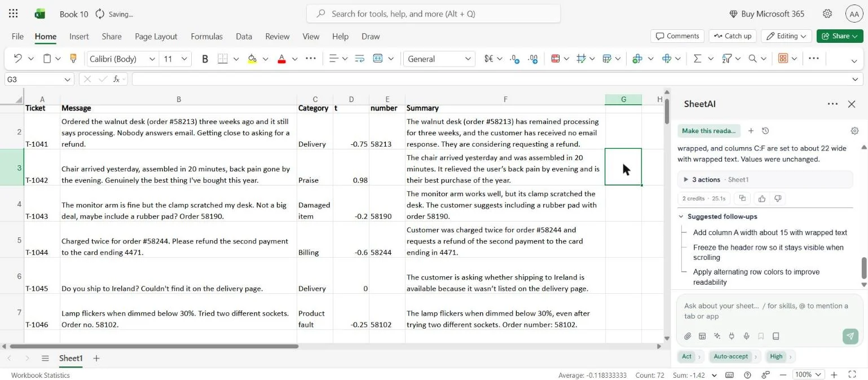The image size is (868, 380).
Task: Switch to the Formulas tab
Action: click(x=206, y=36)
